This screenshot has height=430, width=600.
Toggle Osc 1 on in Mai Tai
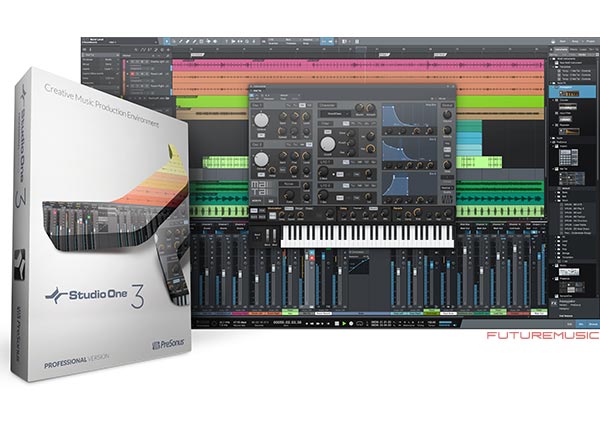[257, 105]
